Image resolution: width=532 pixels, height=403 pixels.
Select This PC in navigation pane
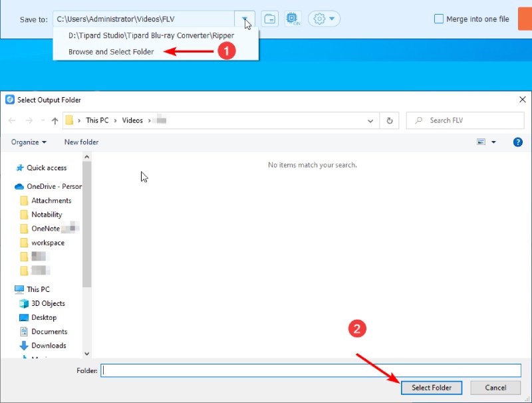[x=38, y=289]
